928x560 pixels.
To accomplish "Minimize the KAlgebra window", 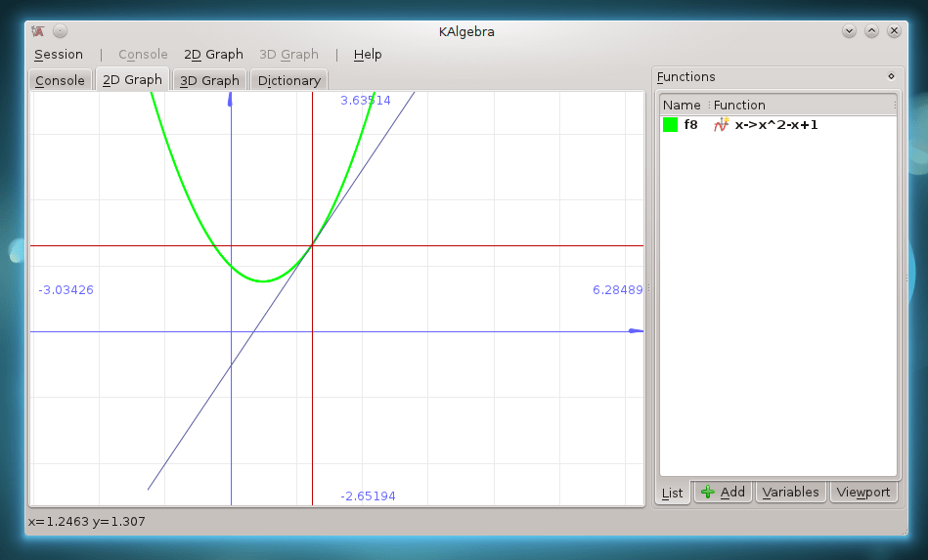I will tap(849, 31).
